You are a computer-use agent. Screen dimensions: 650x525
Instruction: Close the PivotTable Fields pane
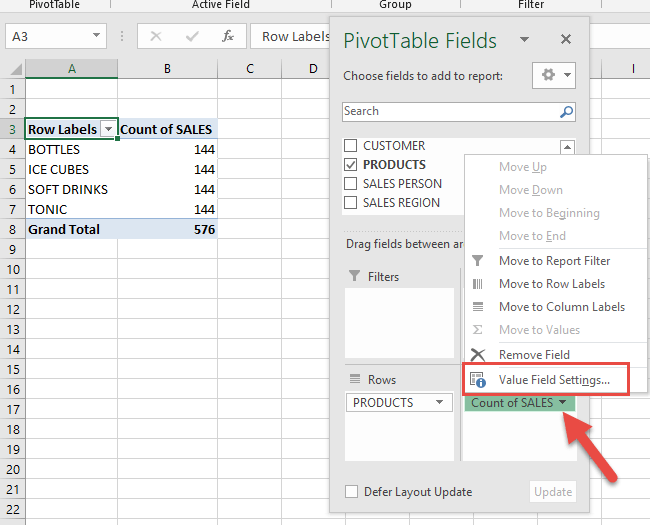coord(566,39)
